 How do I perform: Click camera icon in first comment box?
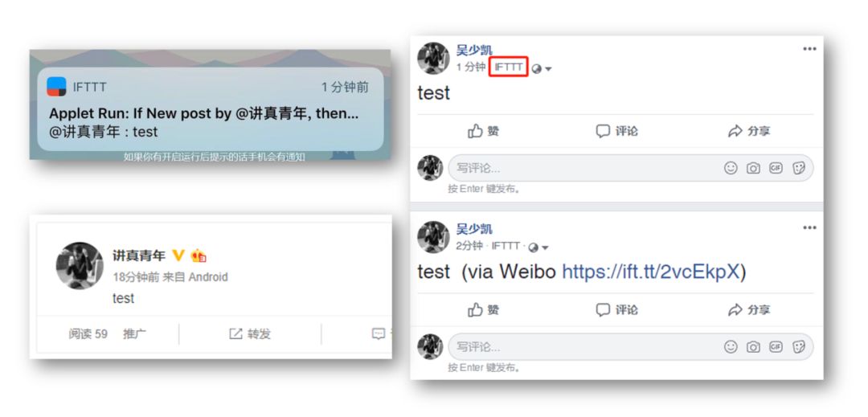pos(753,168)
